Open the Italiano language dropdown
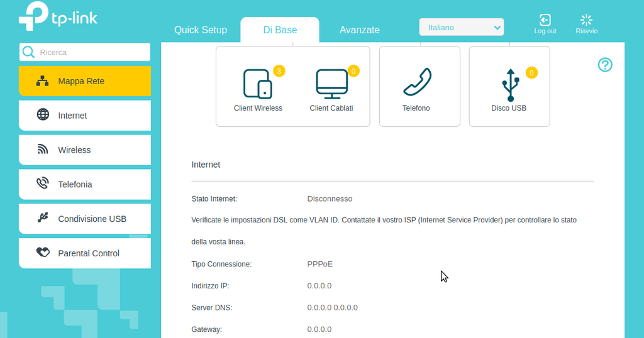Viewport: 644px width, 338px height. coord(462,27)
